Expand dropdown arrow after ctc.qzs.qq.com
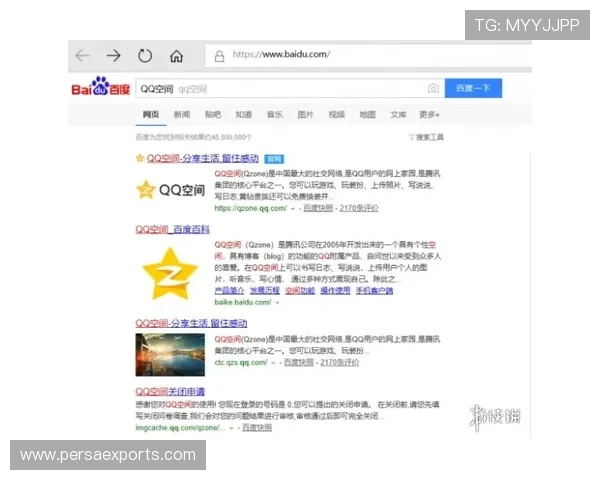The width and height of the screenshot is (600, 480). 273,363
